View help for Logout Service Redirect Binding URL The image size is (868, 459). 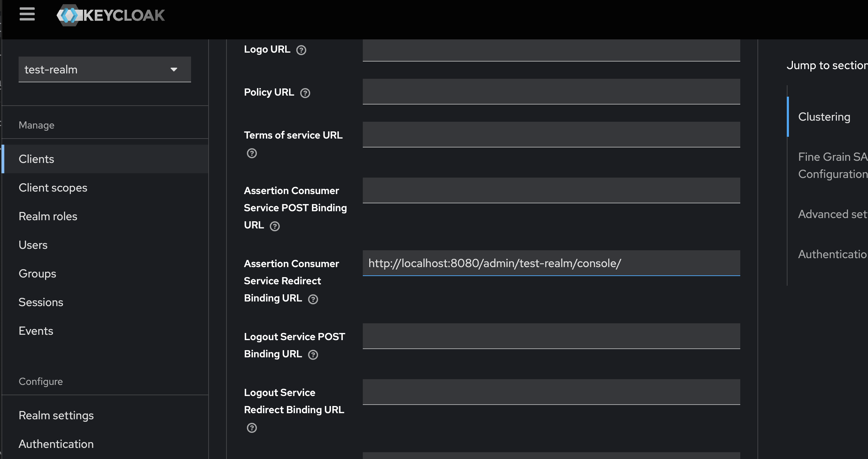pos(252,428)
